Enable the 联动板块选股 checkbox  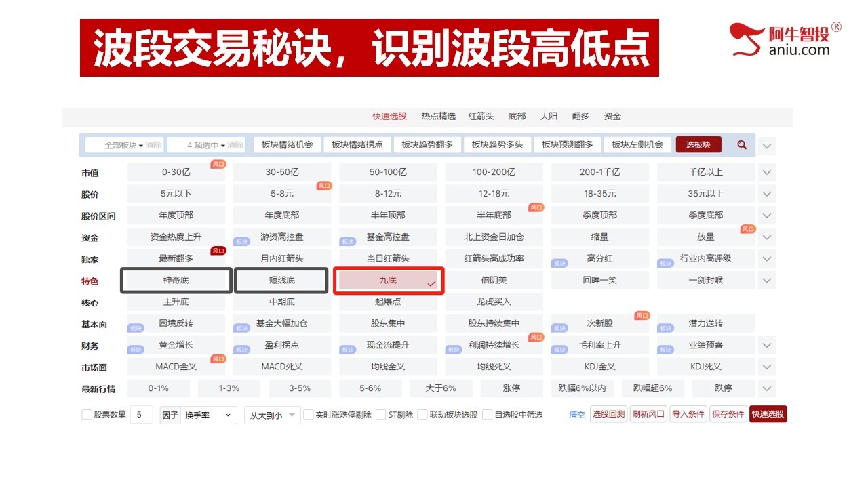(x=422, y=414)
